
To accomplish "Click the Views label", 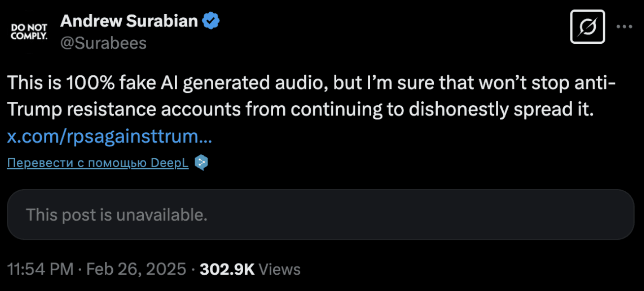I will click(279, 269).
